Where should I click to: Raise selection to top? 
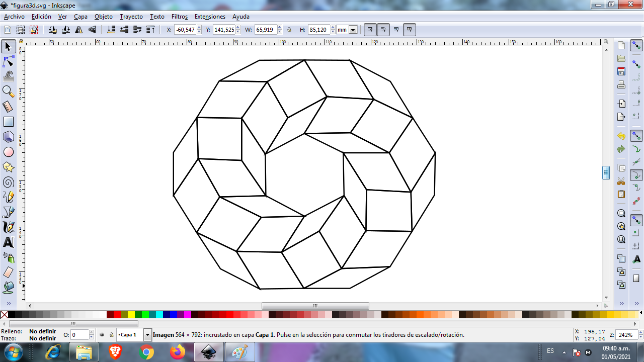[x=150, y=30]
